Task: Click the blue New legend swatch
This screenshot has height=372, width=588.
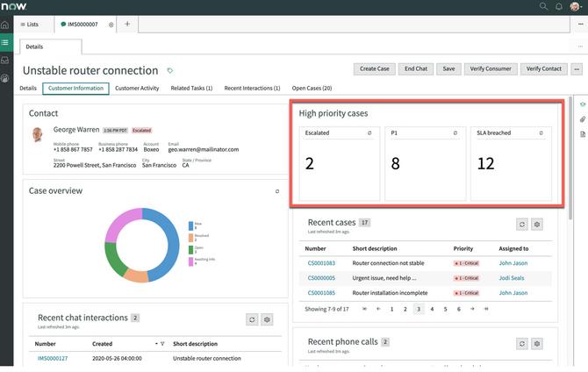Action: [x=190, y=225]
